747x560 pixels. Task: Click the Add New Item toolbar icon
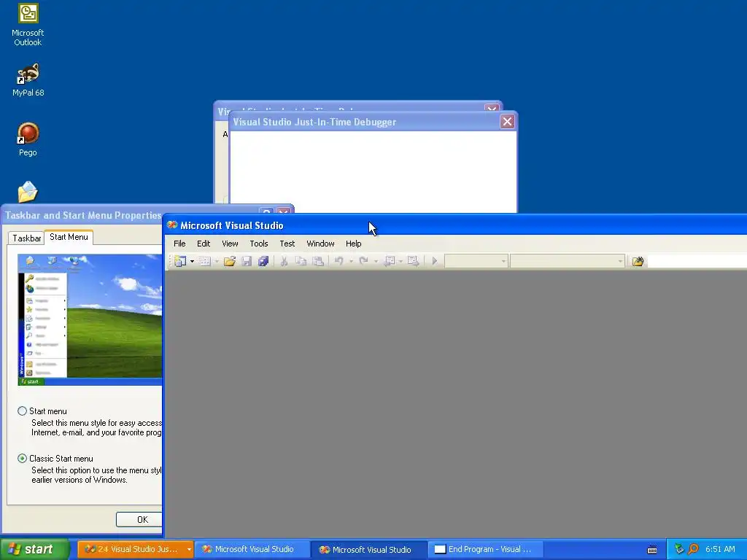coord(205,261)
